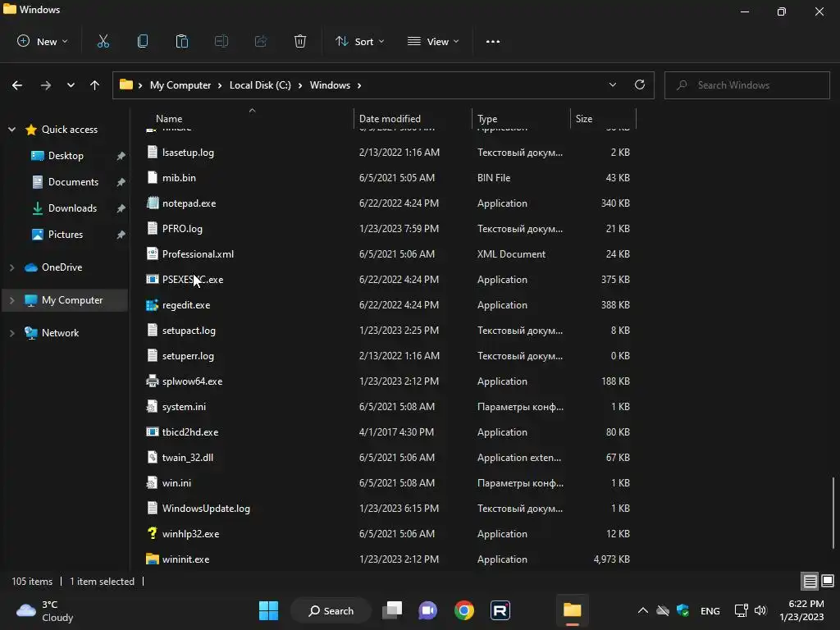Click the taskbar Search box

click(331, 610)
